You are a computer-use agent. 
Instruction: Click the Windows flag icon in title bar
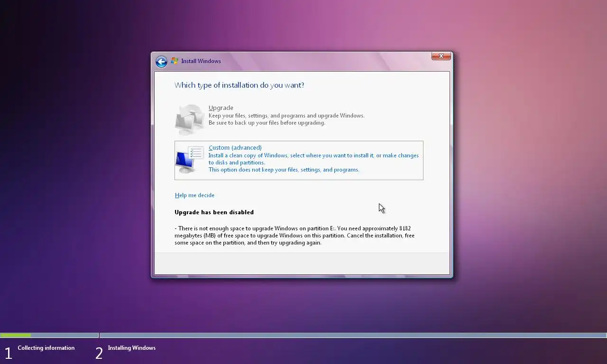coord(175,61)
